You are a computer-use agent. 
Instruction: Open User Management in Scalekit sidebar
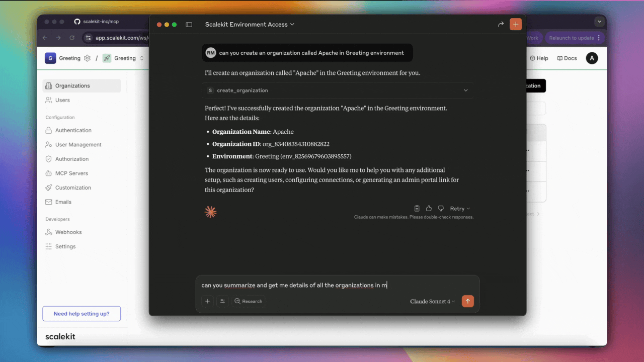coord(82,144)
